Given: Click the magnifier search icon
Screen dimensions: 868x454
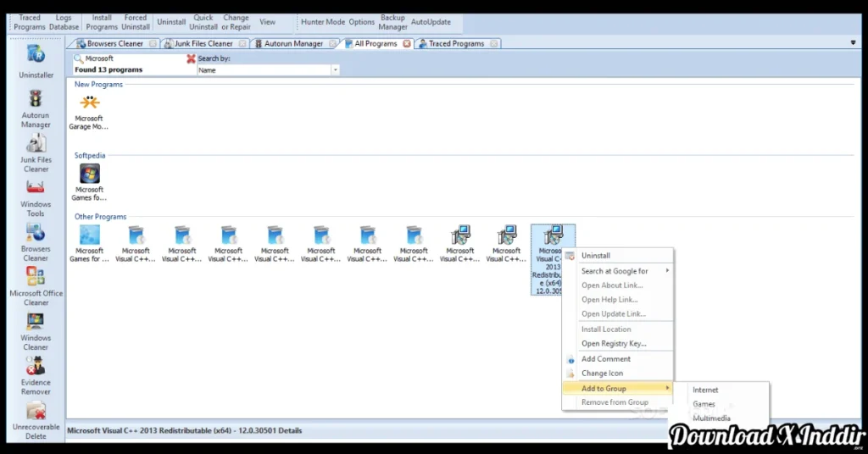Looking at the screenshot, I should pos(79,58).
